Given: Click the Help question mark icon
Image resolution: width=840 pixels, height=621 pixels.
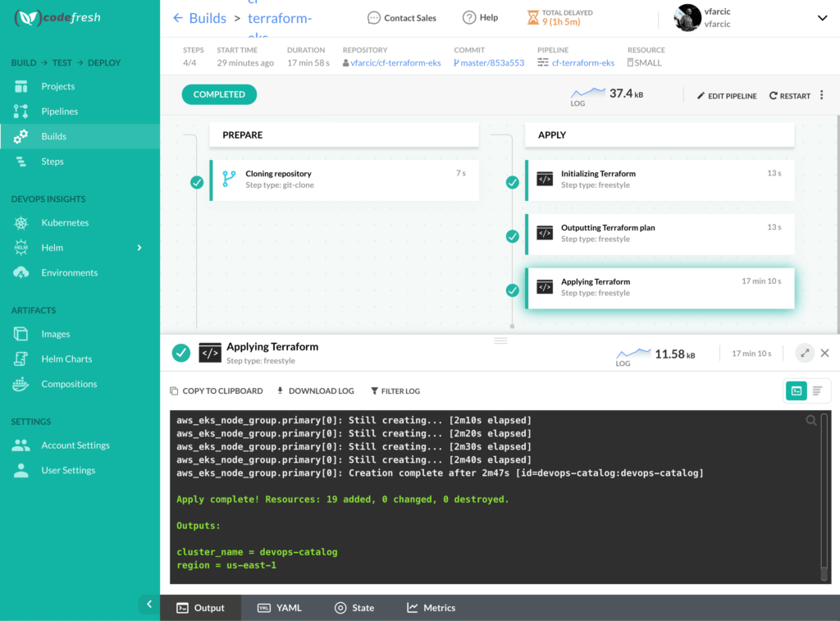Looking at the screenshot, I should tap(468, 18).
